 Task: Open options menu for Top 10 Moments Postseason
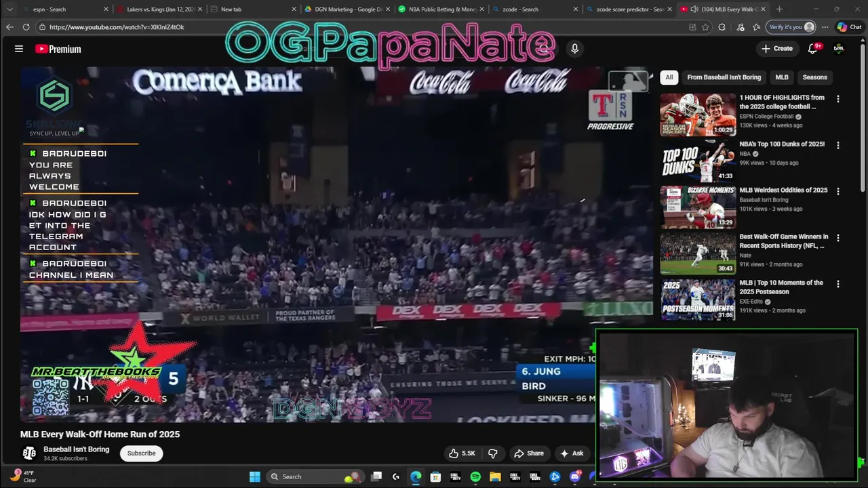(837, 284)
